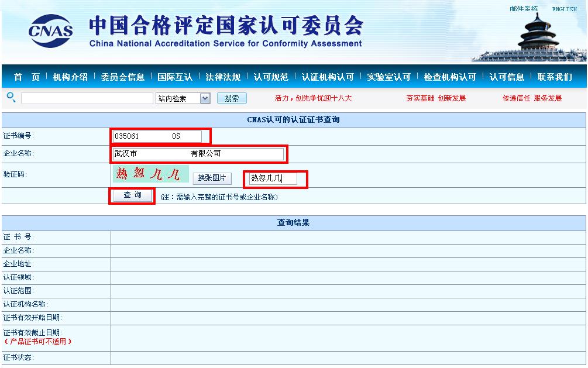Click the 查询 button
588x368 pixels.
click(x=133, y=195)
